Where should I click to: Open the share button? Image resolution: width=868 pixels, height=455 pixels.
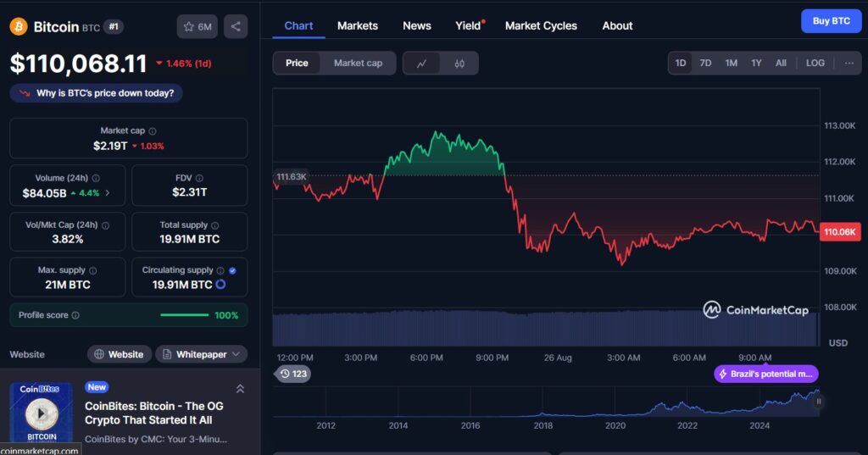[x=236, y=26]
